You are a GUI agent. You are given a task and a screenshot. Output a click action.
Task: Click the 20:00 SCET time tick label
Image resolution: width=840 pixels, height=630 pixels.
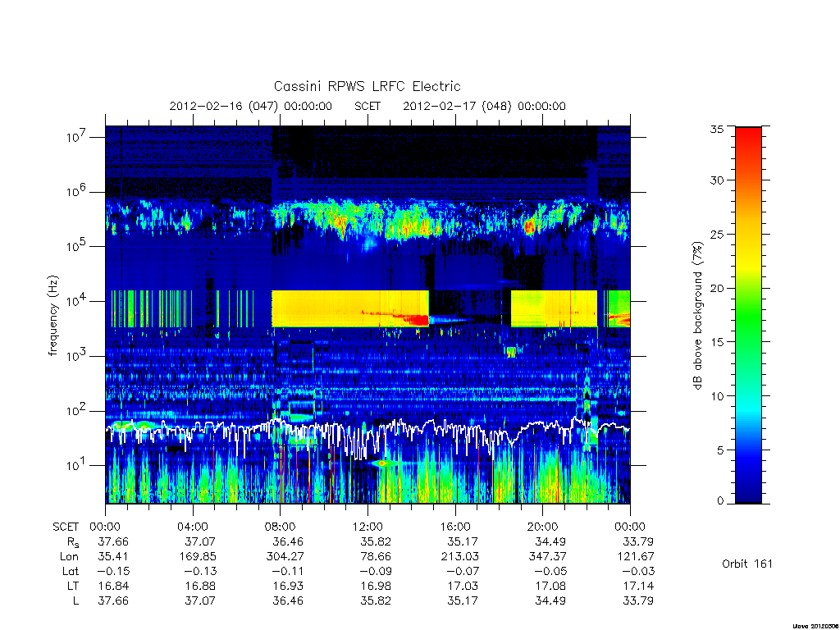542,527
